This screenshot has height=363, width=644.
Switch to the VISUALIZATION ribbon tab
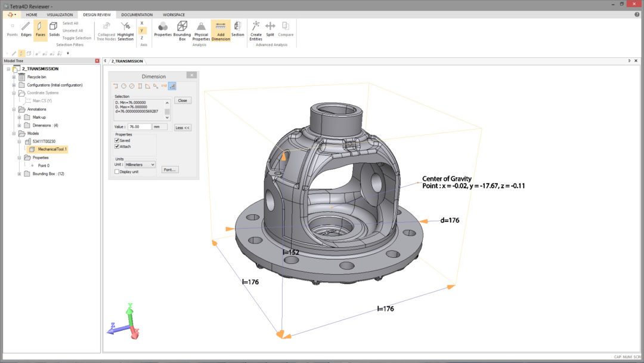click(60, 14)
